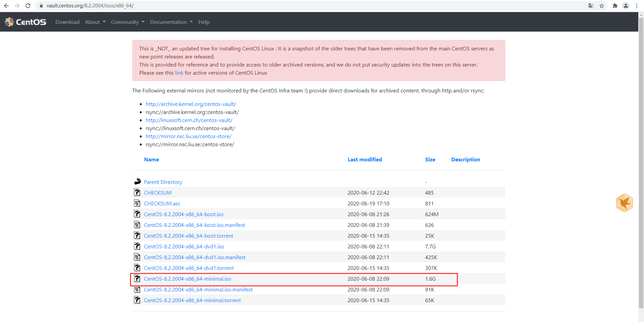Click the icon beside dvd1.torrent file

point(137,268)
